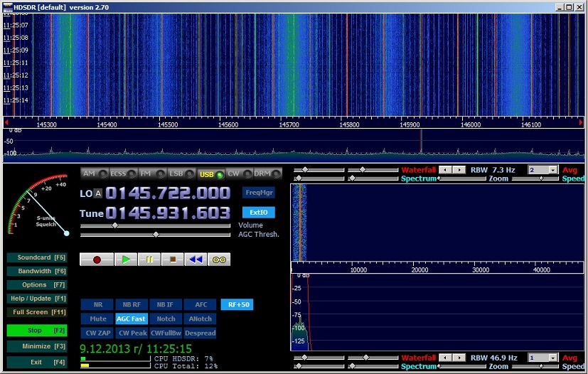
Task: Click the LO 'A' selector icon
Action: tap(99, 194)
